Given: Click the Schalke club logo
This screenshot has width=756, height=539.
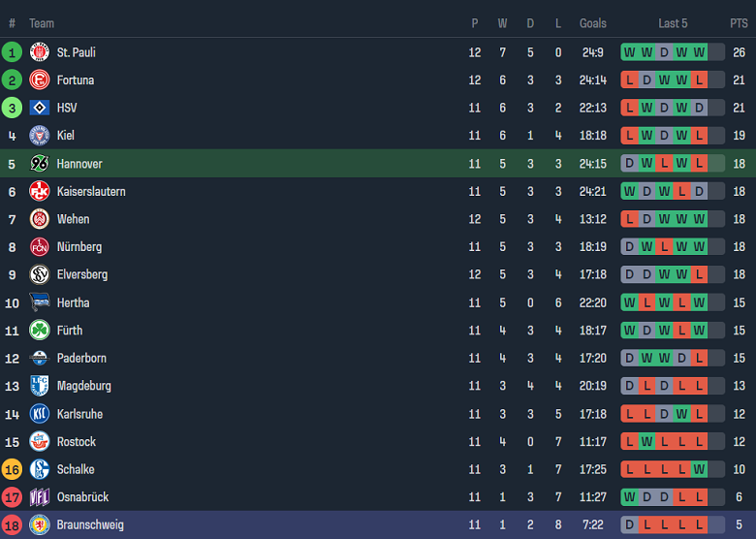Looking at the screenshot, I should click(x=40, y=469).
